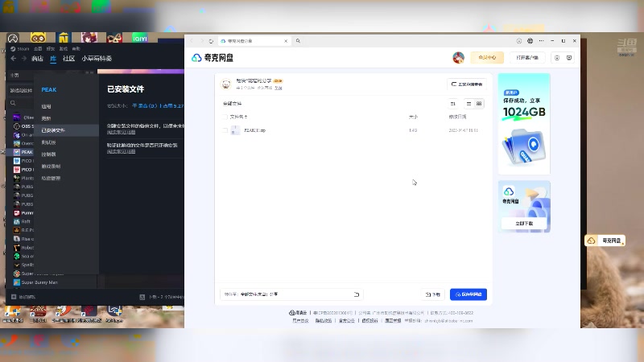Click the size column header

pos(413,117)
